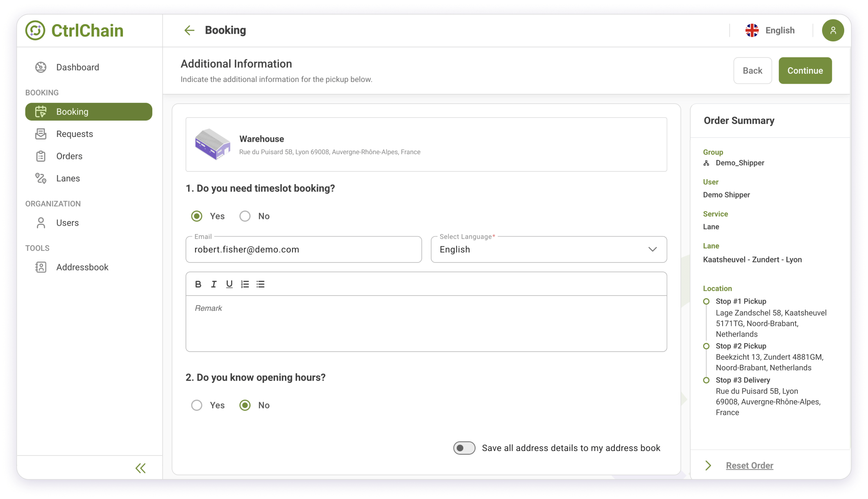Enable save address details to address book
The height and width of the screenshot is (499, 868).
[464, 448]
